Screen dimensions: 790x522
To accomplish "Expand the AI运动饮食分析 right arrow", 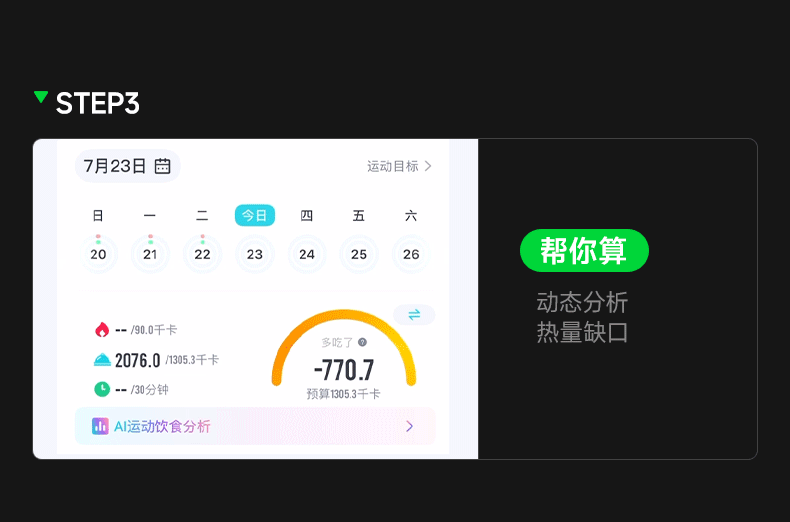I will (x=410, y=426).
